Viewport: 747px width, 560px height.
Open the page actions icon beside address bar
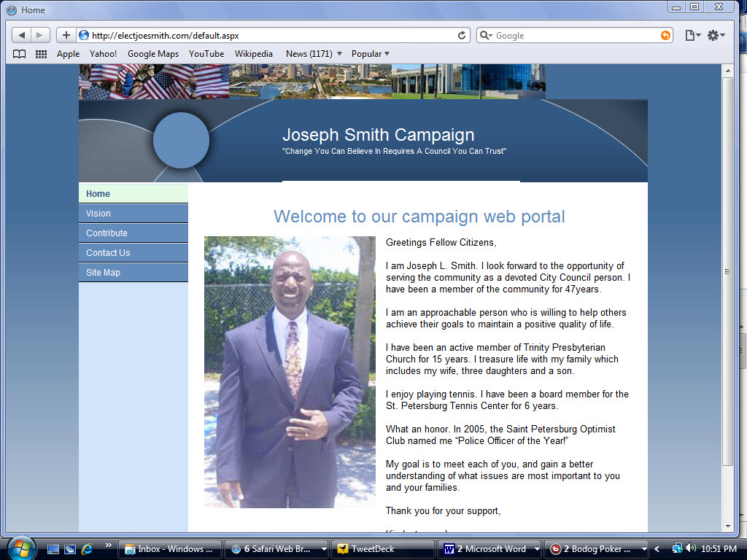(689, 34)
